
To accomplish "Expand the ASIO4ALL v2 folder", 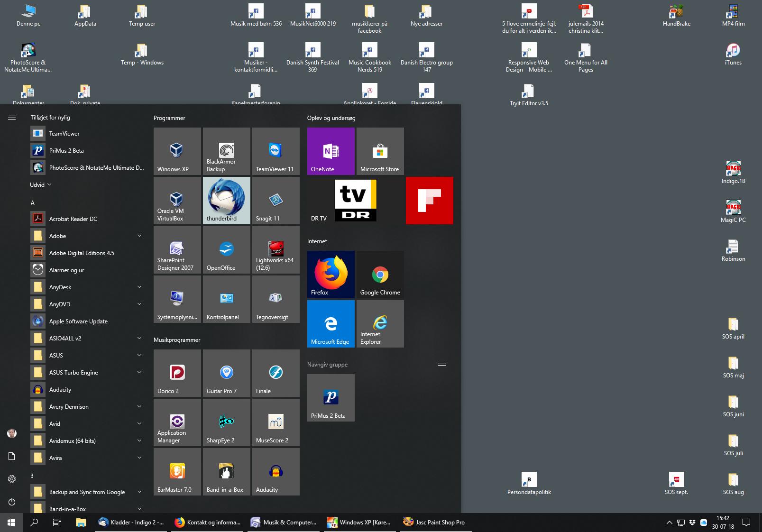I will (x=87, y=338).
